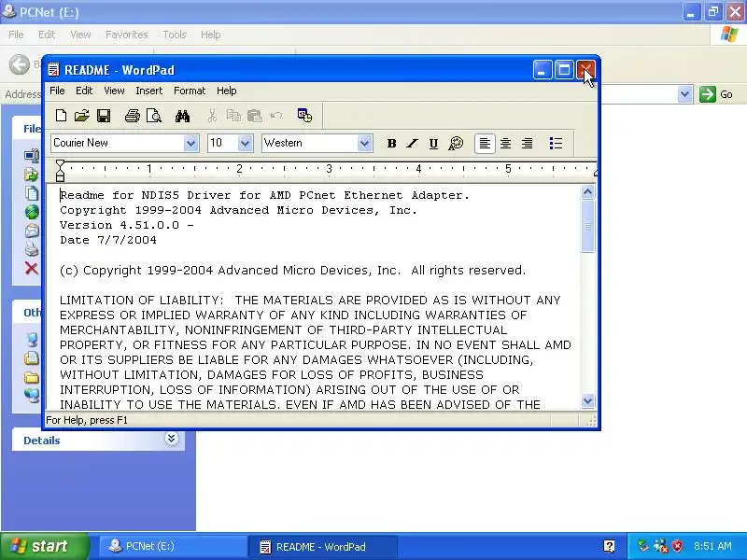
Task: Click 'LIMITATION OF LIABILITY:' text
Action: point(141,301)
